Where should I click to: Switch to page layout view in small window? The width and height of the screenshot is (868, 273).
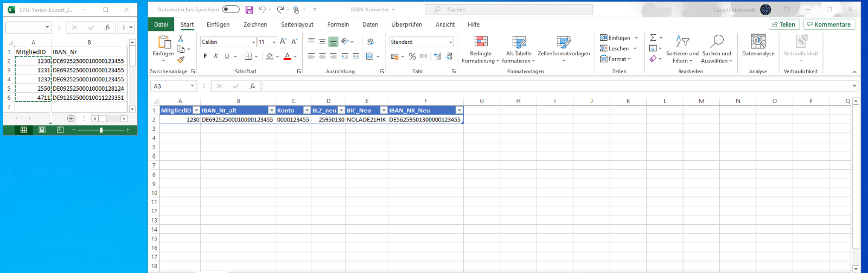click(42, 130)
